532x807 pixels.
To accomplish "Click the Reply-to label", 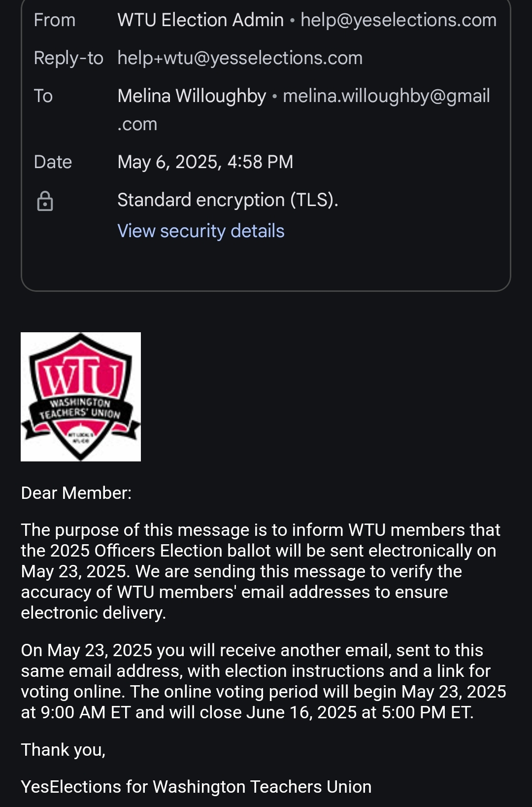I will click(68, 58).
